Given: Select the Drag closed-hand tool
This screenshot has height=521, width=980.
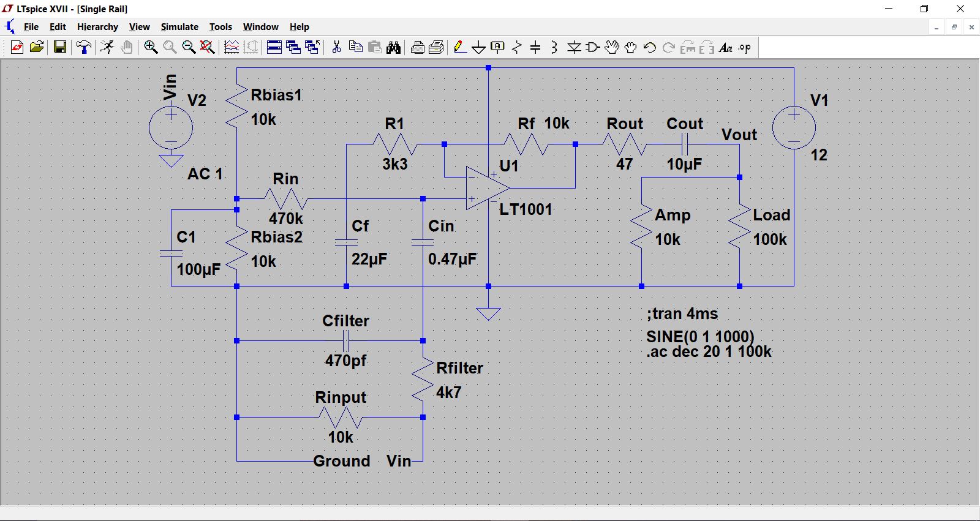Looking at the screenshot, I should 631,47.
